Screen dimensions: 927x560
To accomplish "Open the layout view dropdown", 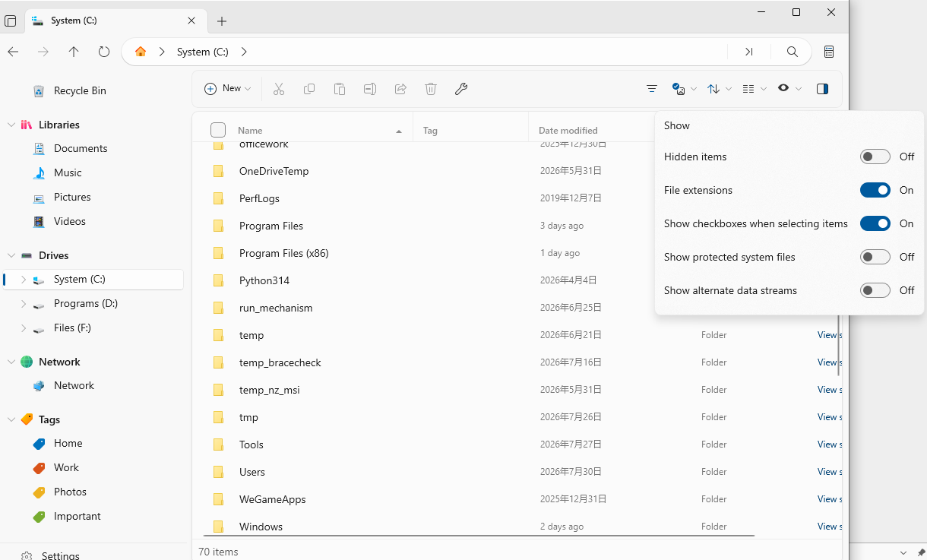I will (x=755, y=89).
